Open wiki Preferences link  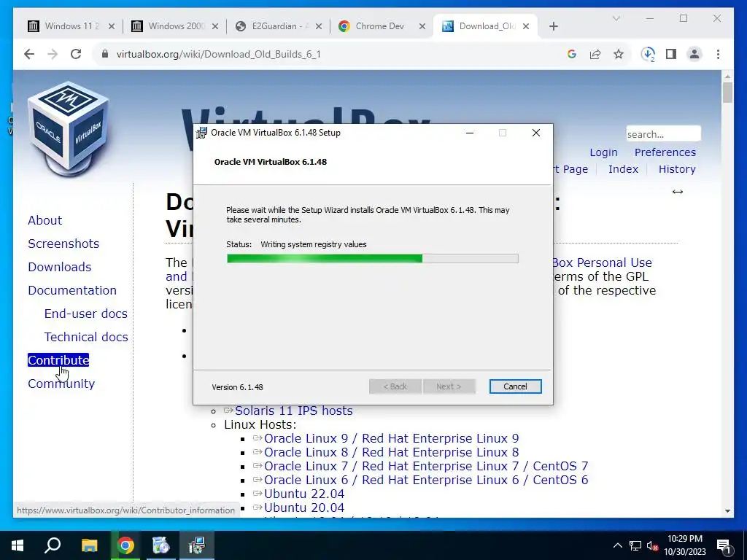click(665, 152)
